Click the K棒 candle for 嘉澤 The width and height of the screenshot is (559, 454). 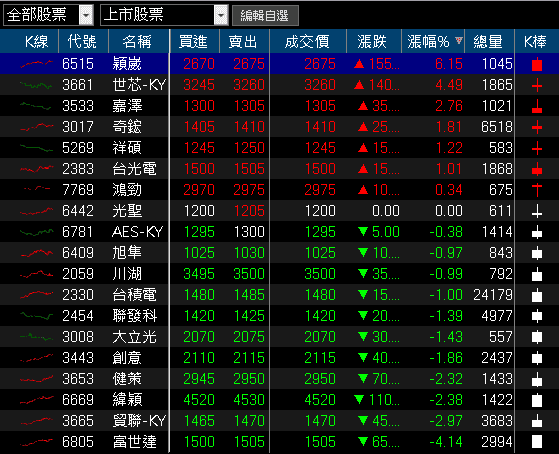(537, 106)
